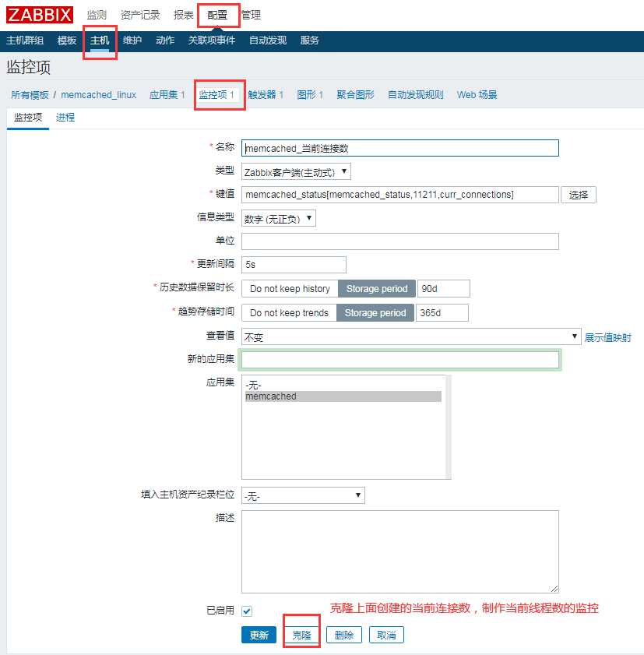Open Web 场景 link

coord(477,95)
